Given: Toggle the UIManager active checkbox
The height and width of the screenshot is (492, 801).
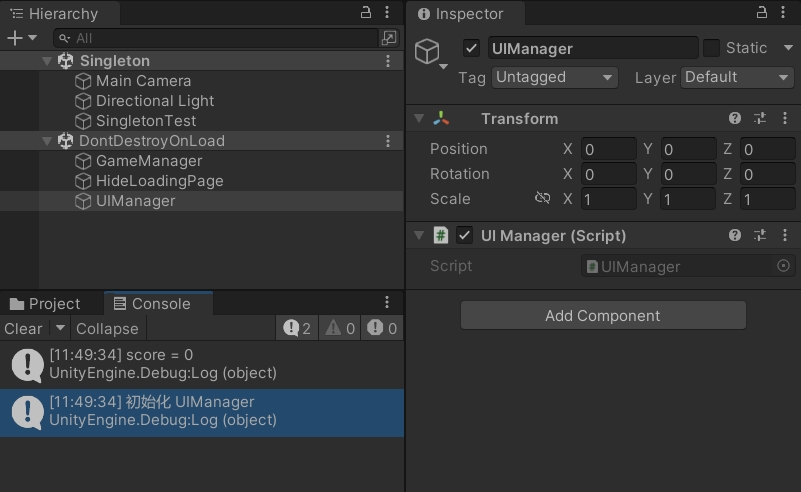Looking at the screenshot, I should click(x=472, y=49).
